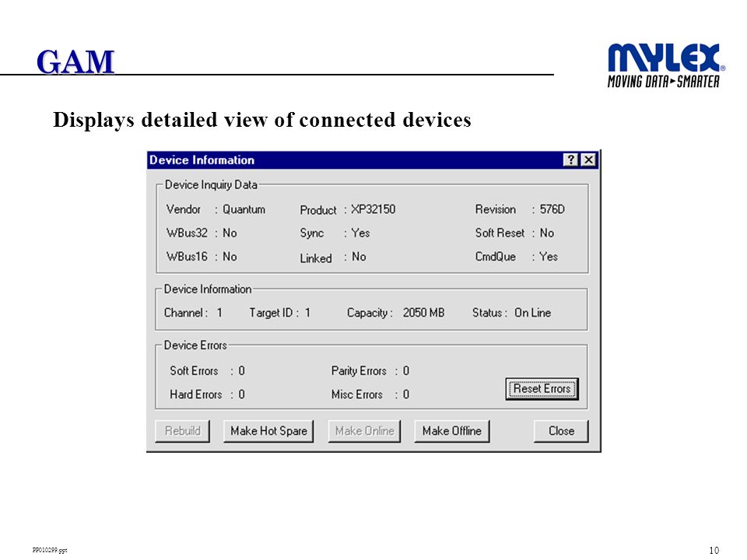The width and height of the screenshot is (747, 560).
Task: Click slide page number 10
Action: 714,551
